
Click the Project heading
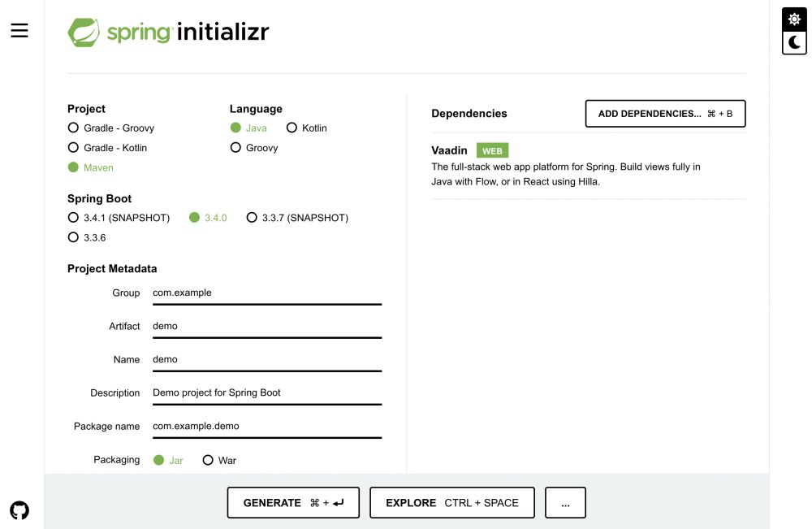(x=86, y=109)
